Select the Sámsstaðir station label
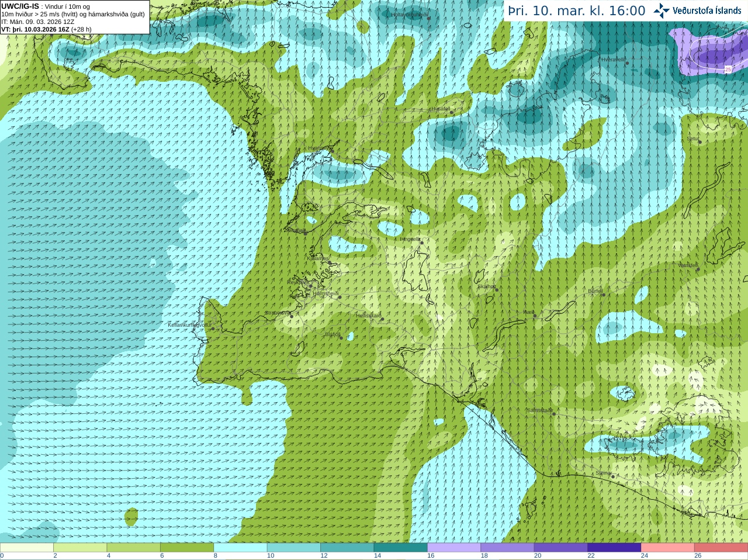Screen dimensions: 748x560 coord(539,410)
